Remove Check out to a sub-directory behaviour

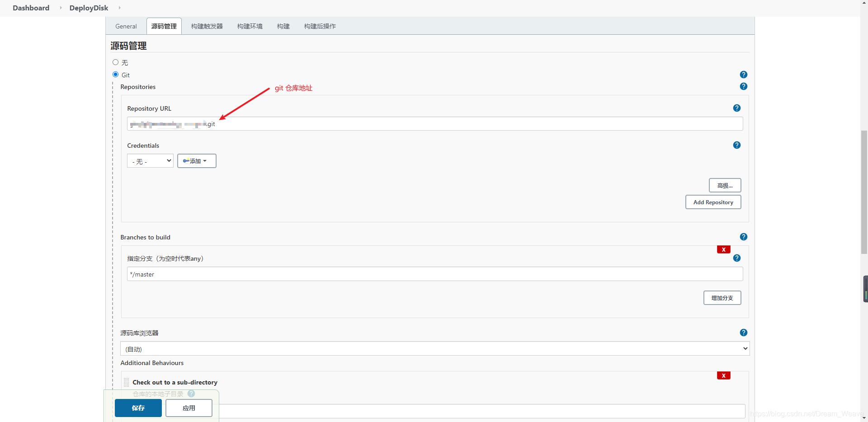[724, 375]
